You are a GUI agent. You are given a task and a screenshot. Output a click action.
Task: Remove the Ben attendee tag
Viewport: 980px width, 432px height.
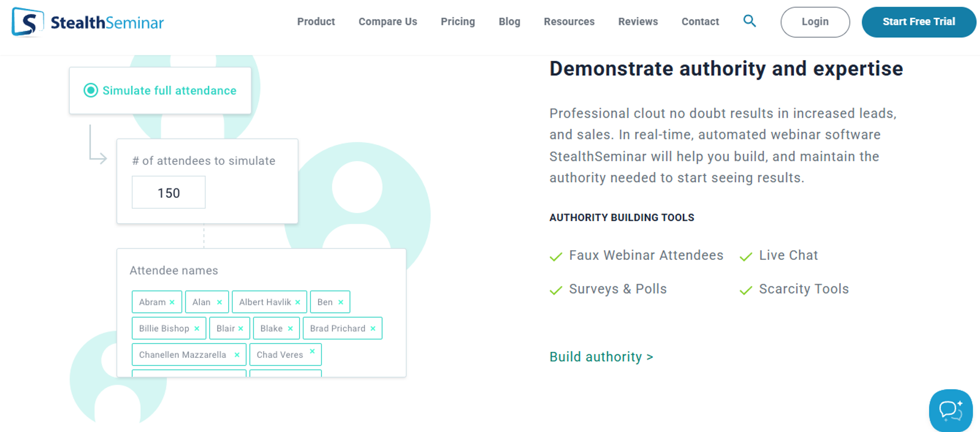(340, 302)
